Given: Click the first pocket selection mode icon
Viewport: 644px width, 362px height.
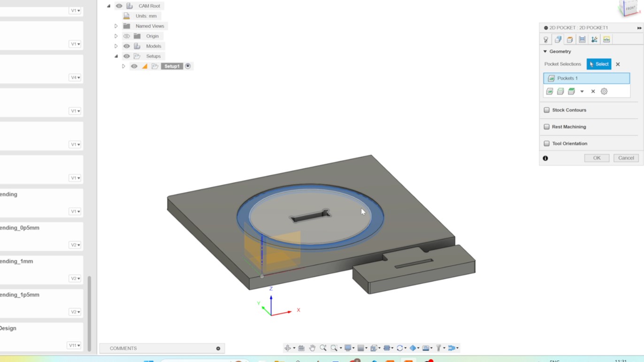Looking at the screenshot, I should (550, 91).
